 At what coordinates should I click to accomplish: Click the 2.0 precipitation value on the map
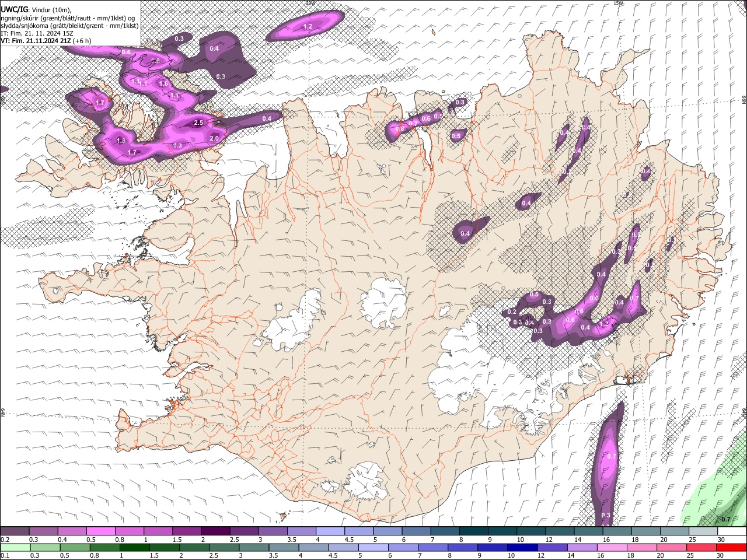(x=214, y=138)
